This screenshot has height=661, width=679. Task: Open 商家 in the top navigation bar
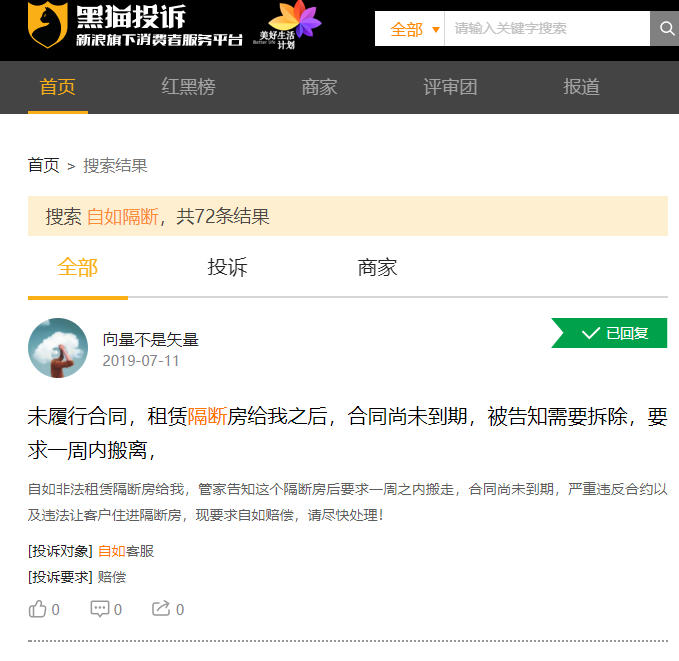[319, 87]
